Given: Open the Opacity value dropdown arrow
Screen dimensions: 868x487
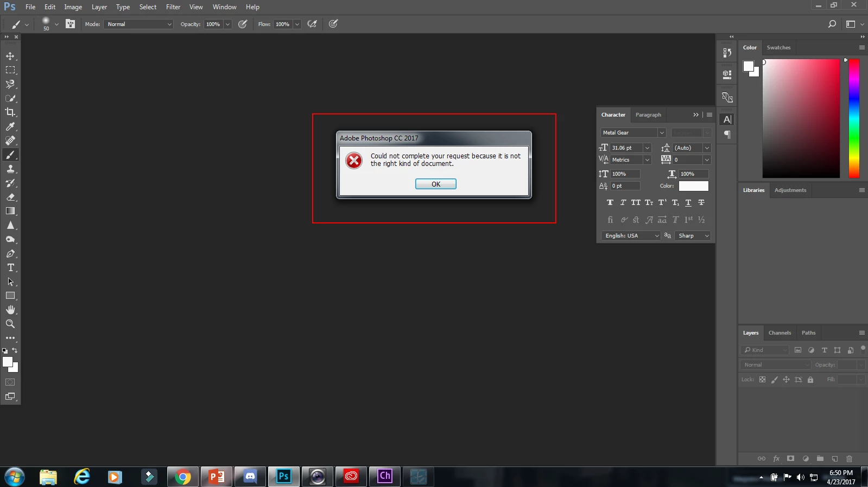Looking at the screenshot, I should pyautogui.click(x=227, y=24).
